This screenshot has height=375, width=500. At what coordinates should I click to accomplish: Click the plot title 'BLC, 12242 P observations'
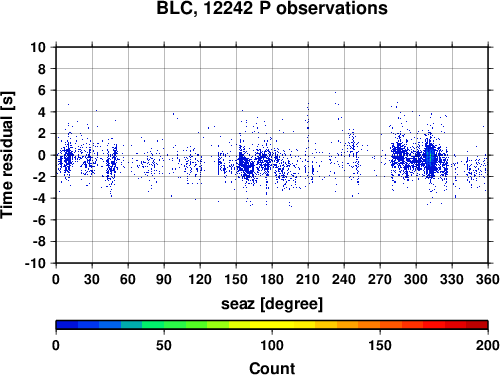272,8
